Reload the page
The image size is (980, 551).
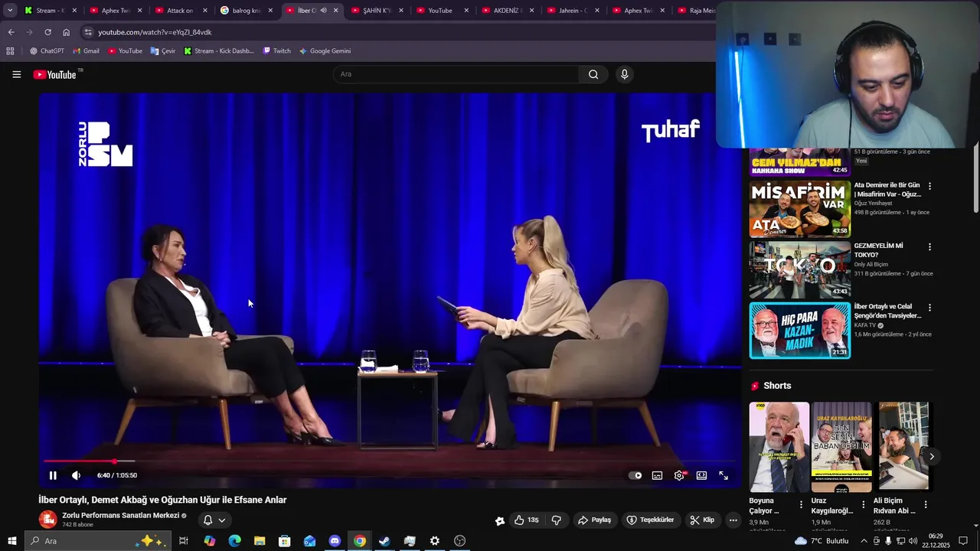(x=47, y=32)
